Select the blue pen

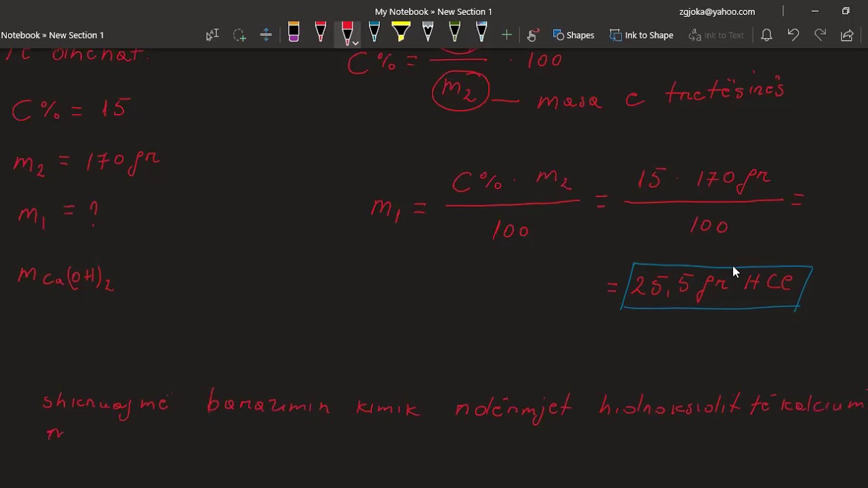pos(374,33)
